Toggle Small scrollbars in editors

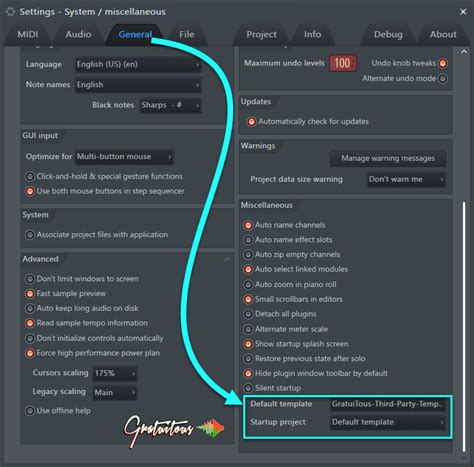tap(248, 299)
